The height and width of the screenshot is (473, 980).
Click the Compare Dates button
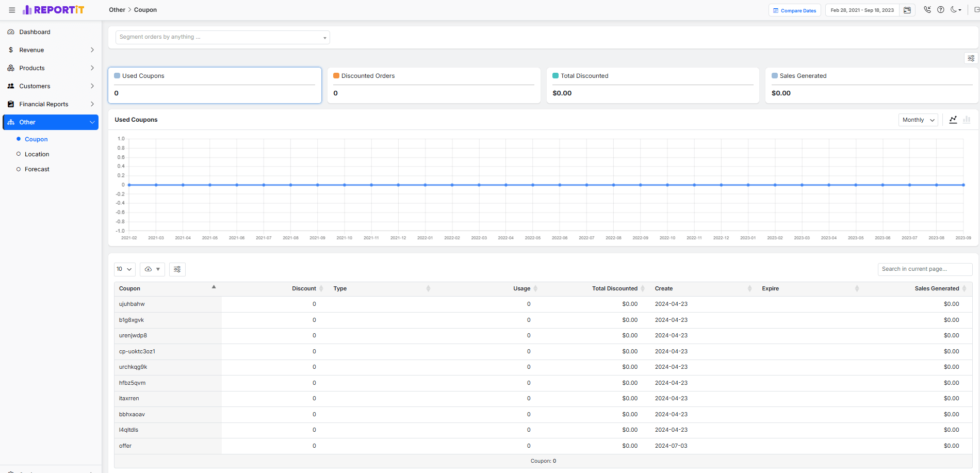(x=794, y=10)
